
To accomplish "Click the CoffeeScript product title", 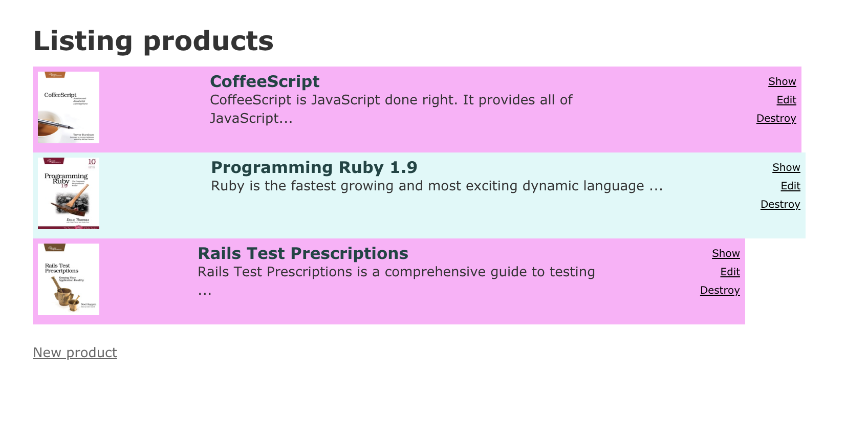I will (265, 82).
